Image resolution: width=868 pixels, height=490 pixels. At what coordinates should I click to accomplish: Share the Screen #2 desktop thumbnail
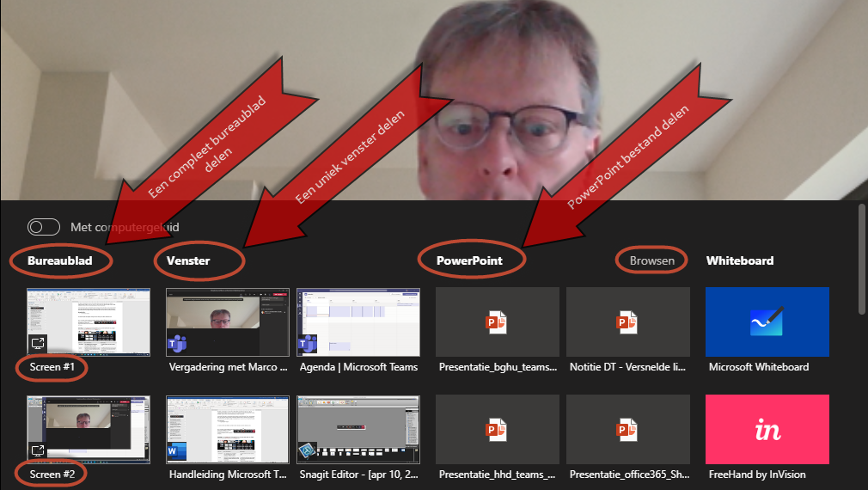(89, 429)
